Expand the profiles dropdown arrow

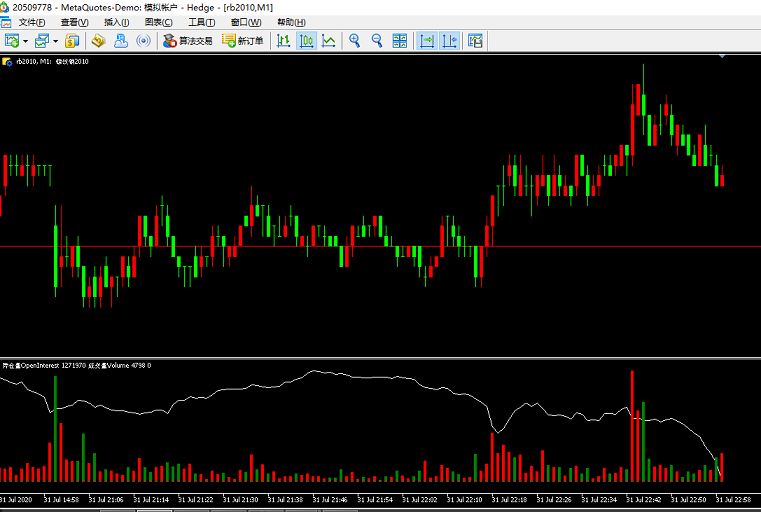[55, 41]
